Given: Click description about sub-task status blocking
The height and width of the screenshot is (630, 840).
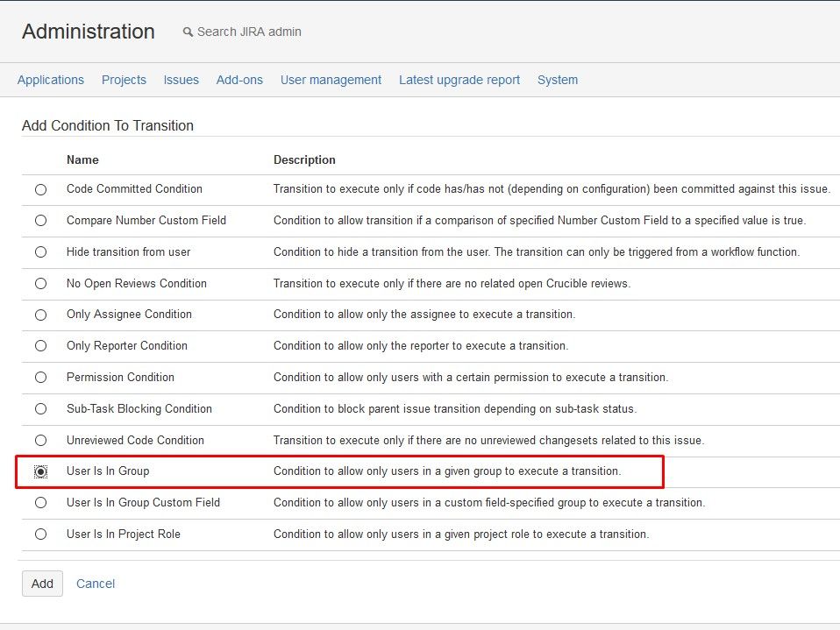Looking at the screenshot, I should 455,409.
